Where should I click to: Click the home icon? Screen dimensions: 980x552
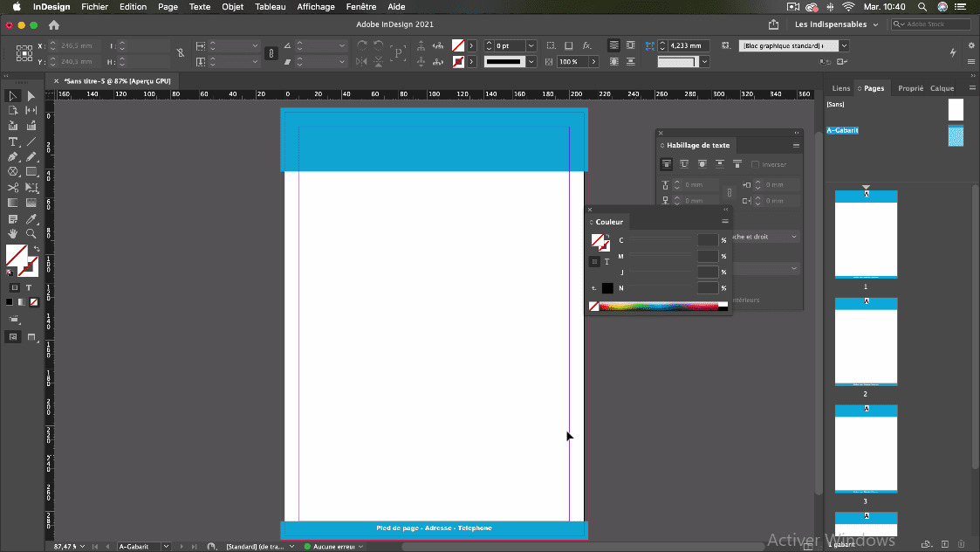[x=54, y=25]
